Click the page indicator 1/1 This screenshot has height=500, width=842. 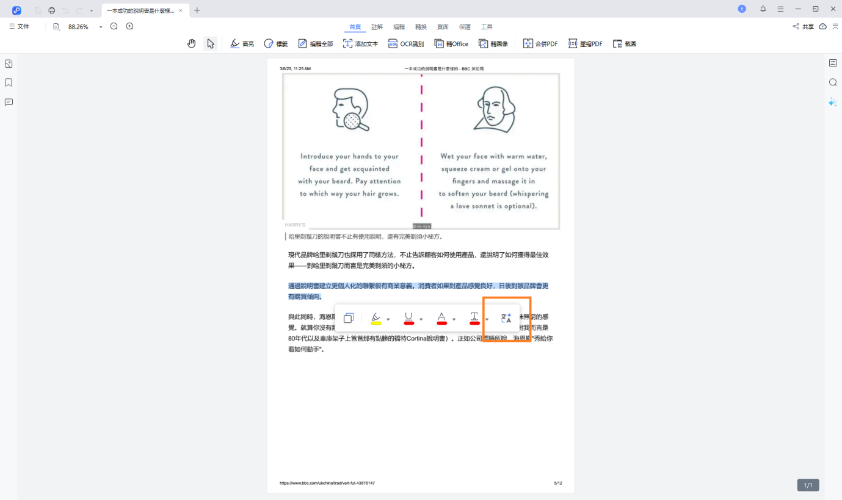click(x=808, y=485)
